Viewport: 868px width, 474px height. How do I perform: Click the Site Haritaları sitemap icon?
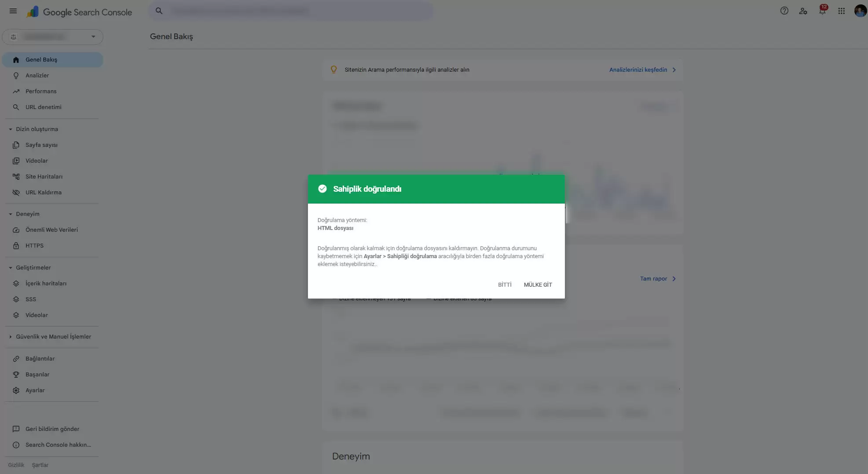pyautogui.click(x=16, y=177)
